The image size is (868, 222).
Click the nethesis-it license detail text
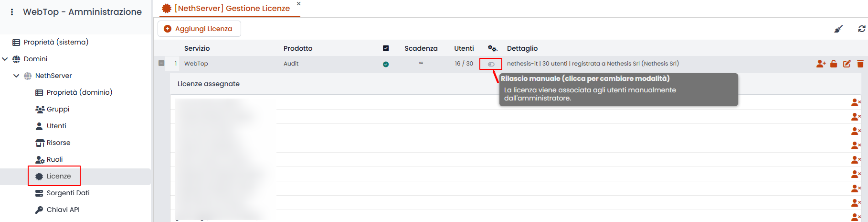593,64
